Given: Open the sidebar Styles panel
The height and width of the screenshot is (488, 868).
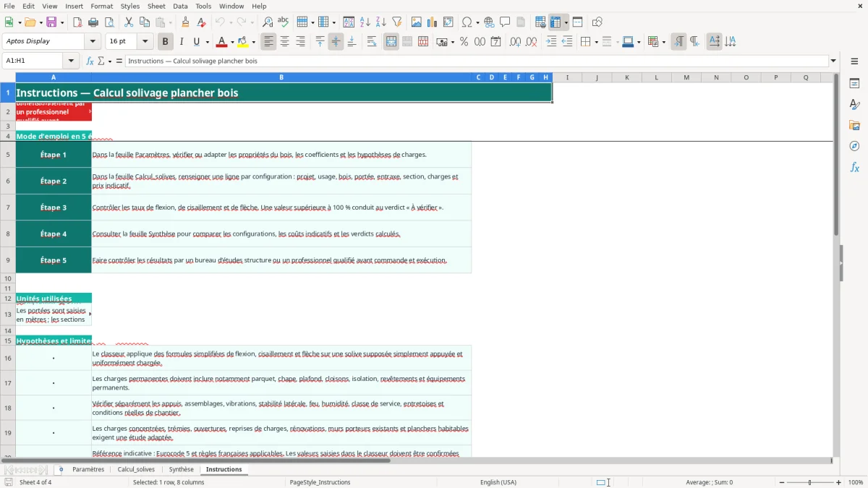Looking at the screenshot, I should [854, 104].
